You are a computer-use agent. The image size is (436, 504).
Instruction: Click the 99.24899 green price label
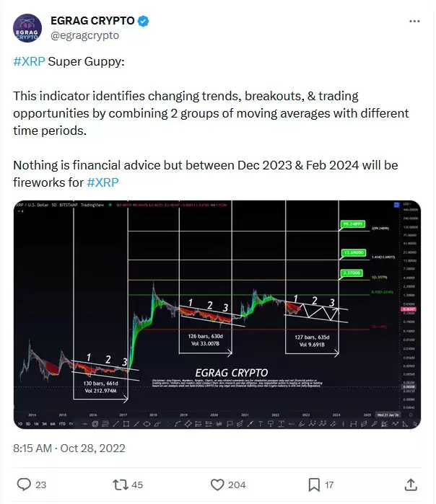coord(353,224)
